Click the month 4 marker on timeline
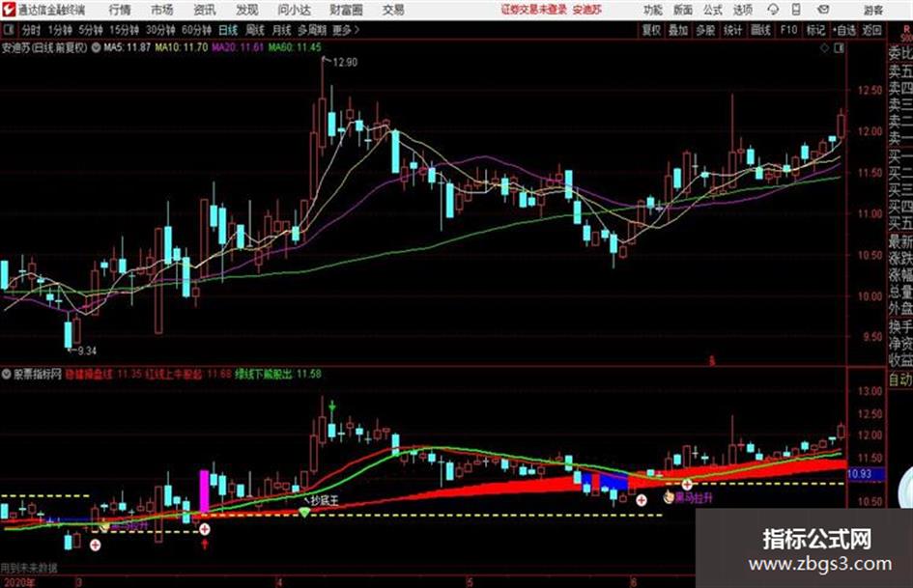This screenshot has width=913, height=588. (280, 582)
